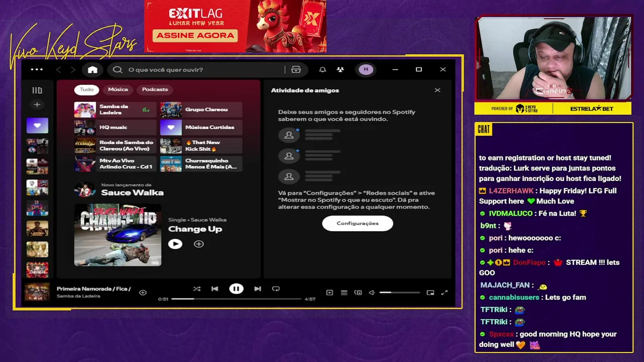
Task: Click L4ZERHAWK username in chat
Action: coord(511,191)
